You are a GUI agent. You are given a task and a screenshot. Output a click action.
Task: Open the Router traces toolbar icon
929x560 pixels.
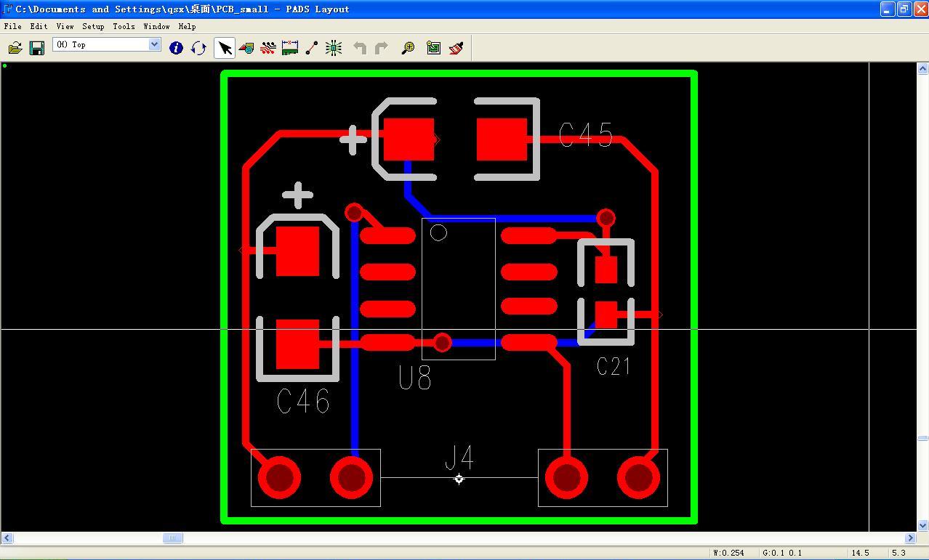[x=268, y=48]
